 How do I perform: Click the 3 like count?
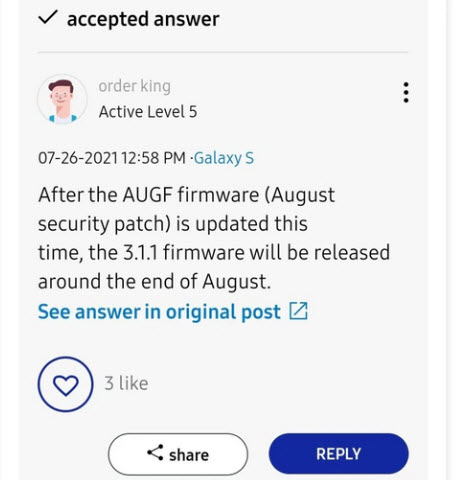click(x=126, y=383)
